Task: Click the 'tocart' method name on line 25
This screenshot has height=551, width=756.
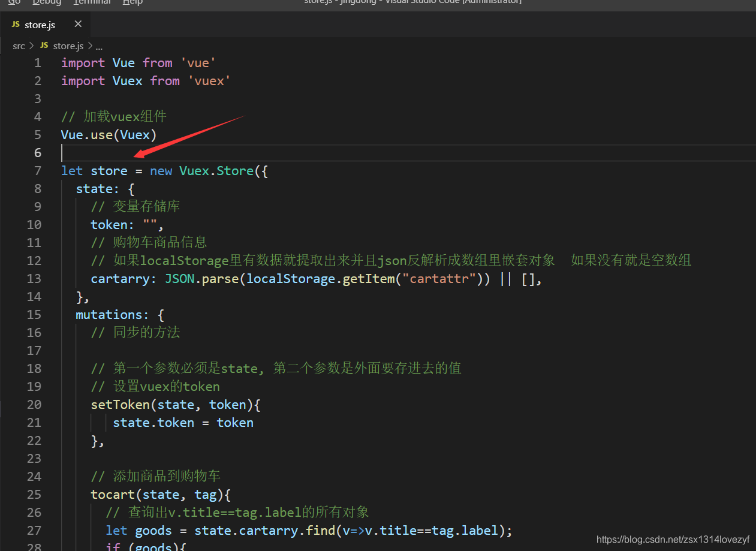Action: [x=113, y=495]
